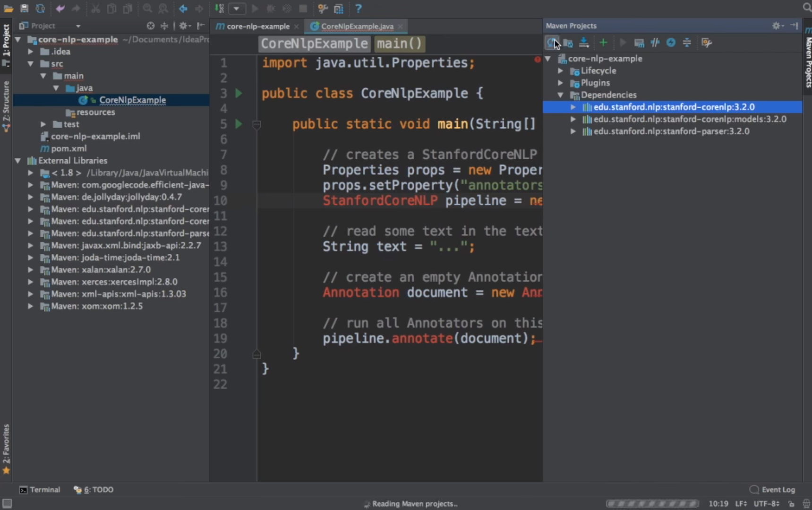
Task: Toggle the 2: Favorites side tab
Action: point(6,449)
